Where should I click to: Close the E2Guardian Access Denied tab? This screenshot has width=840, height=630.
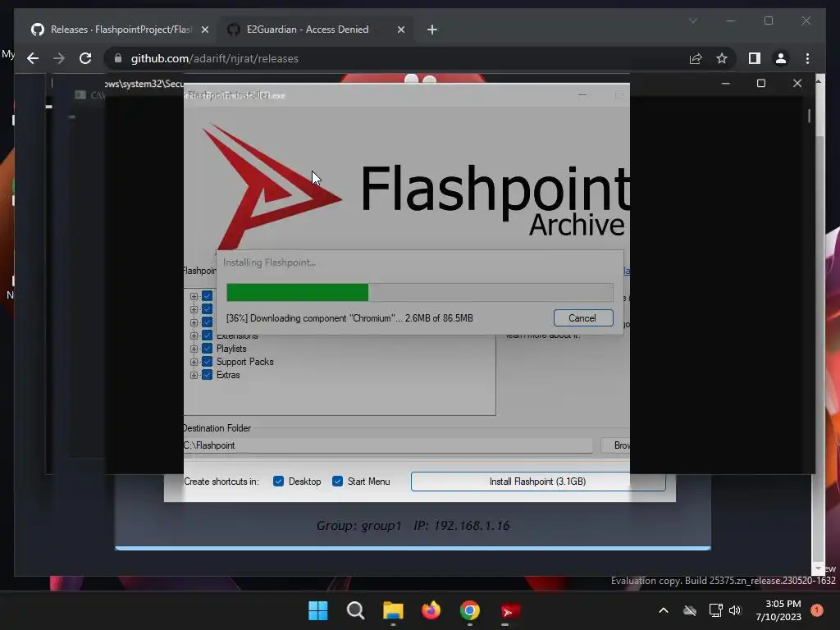pyautogui.click(x=400, y=30)
